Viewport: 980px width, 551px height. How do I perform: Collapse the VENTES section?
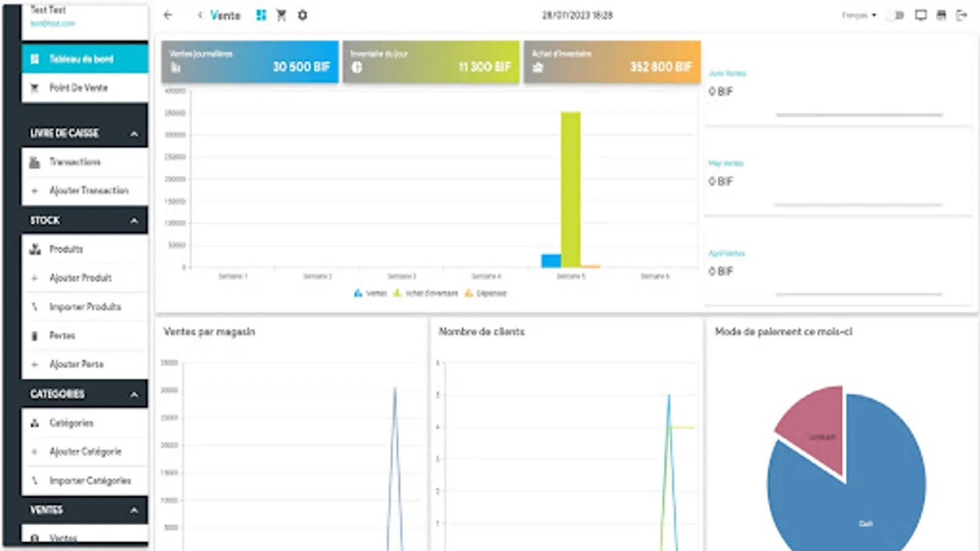point(134,510)
